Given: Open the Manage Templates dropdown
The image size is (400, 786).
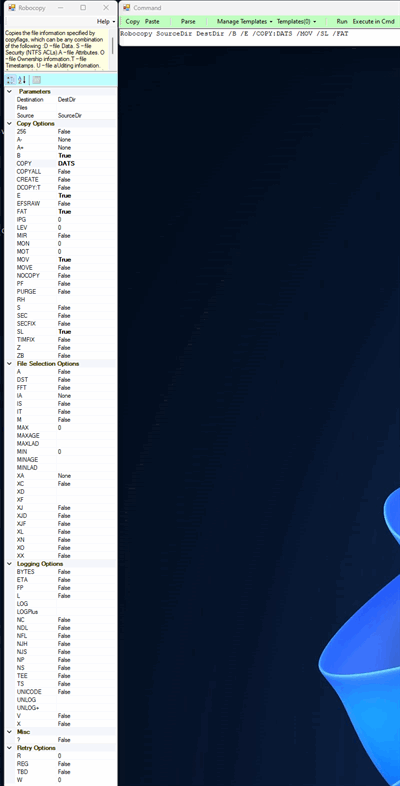Looking at the screenshot, I should pyautogui.click(x=245, y=22).
